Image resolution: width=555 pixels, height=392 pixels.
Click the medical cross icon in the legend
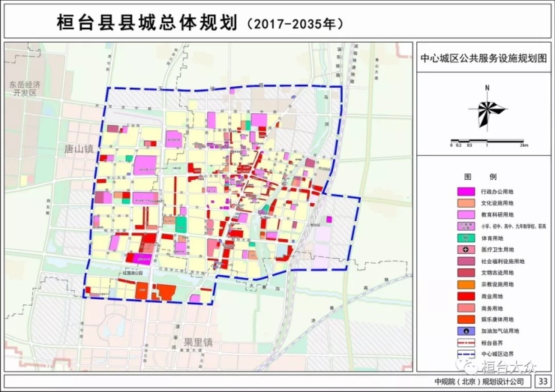tap(465, 249)
